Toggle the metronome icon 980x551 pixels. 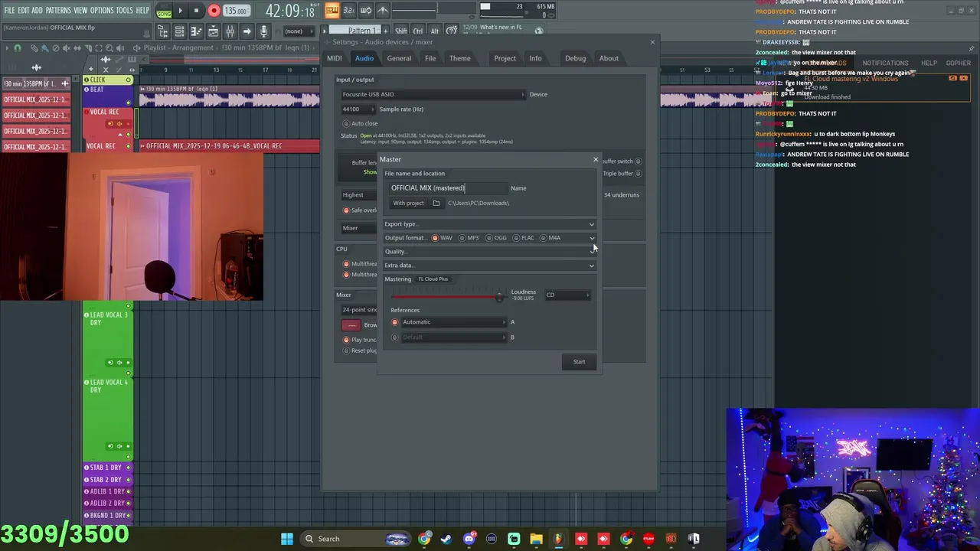coord(383,10)
